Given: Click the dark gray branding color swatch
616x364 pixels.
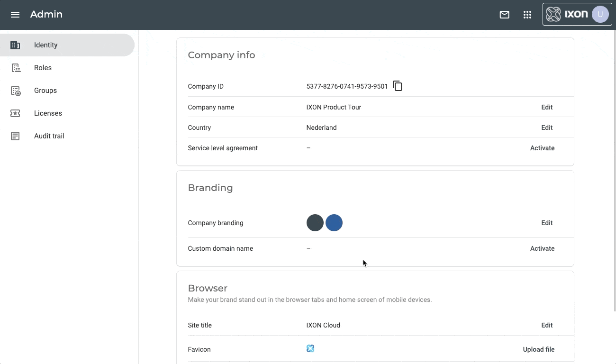Looking at the screenshot, I should pos(315,223).
